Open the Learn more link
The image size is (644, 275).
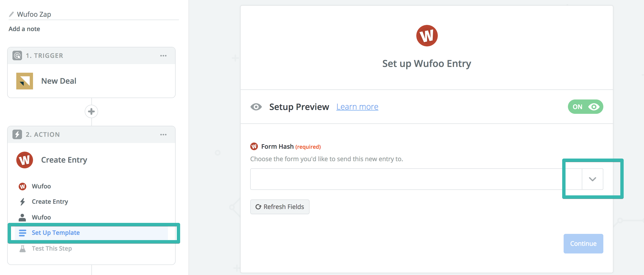click(x=357, y=107)
